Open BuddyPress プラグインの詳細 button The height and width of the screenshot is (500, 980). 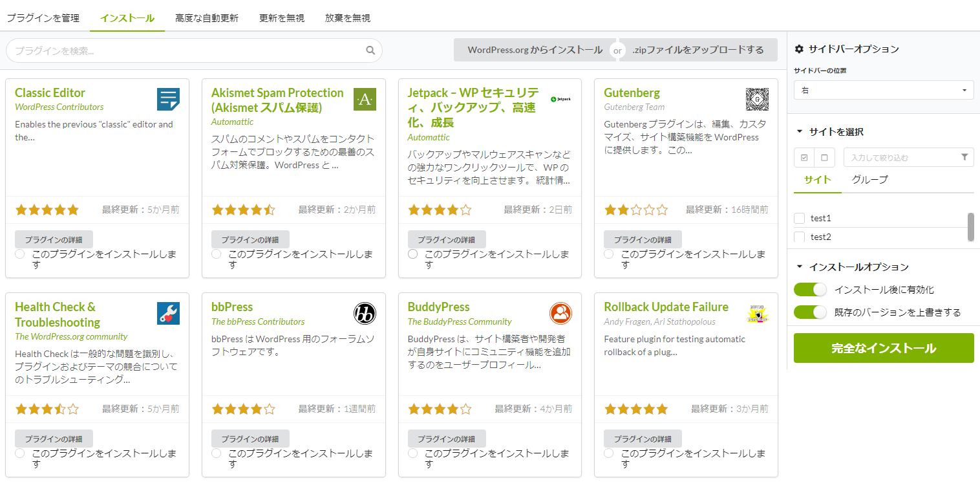[447, 439]
